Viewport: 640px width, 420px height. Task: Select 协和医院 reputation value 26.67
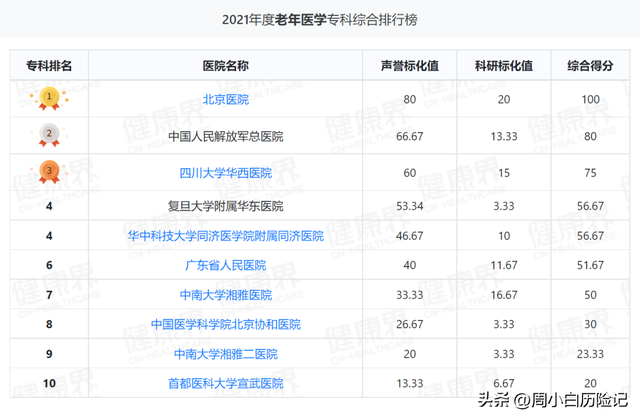coord(409,324)
